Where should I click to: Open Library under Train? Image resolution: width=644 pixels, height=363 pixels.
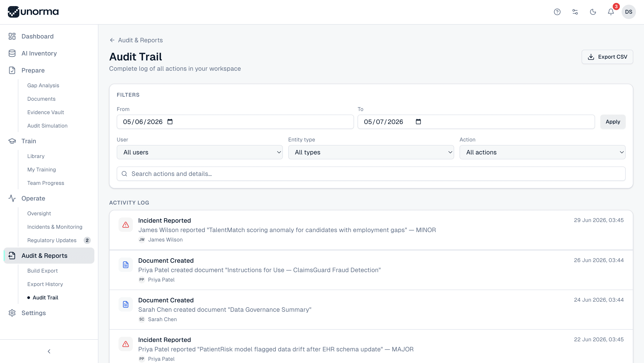pyautogui.click(x=36, y=156)
